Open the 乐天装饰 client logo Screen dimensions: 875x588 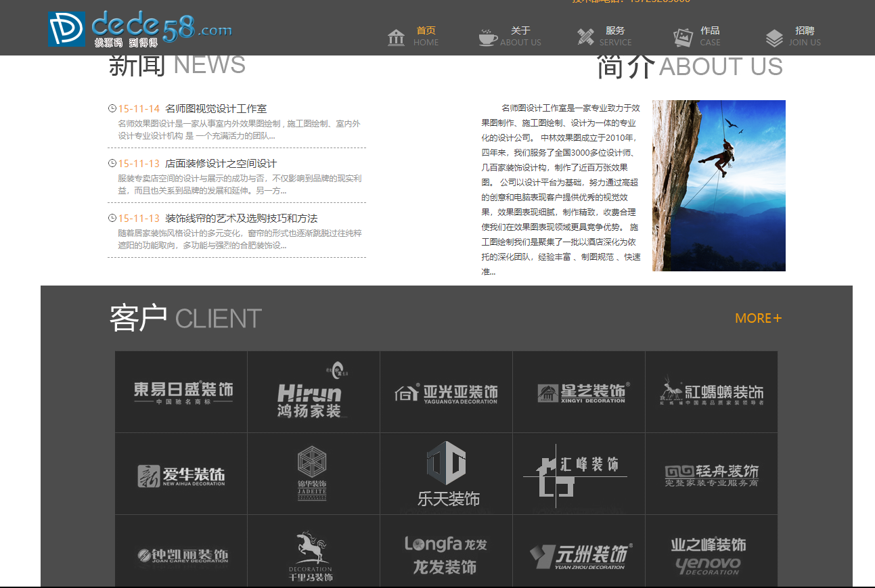(x=447, y=474)
